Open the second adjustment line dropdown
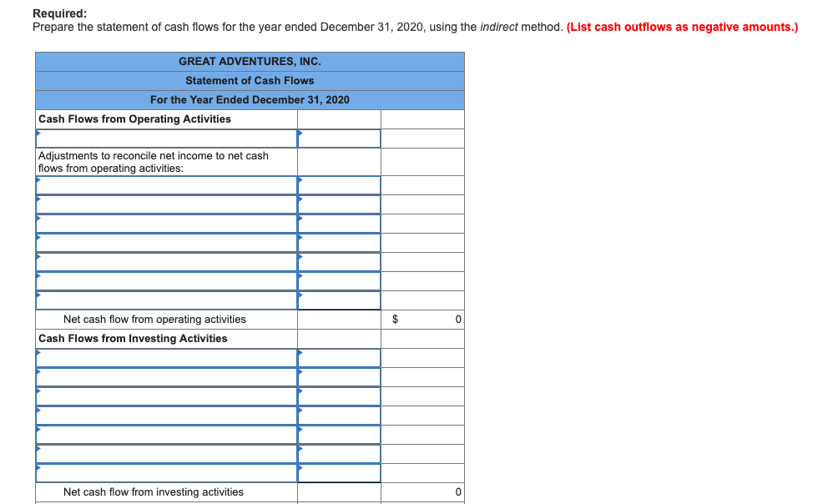828x504 pixels. tap(165, 204)
